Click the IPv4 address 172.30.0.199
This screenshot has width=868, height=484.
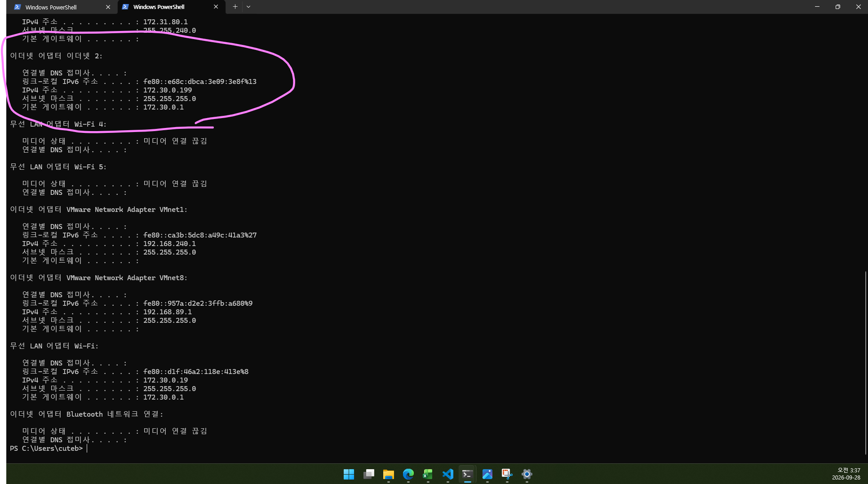168,90
